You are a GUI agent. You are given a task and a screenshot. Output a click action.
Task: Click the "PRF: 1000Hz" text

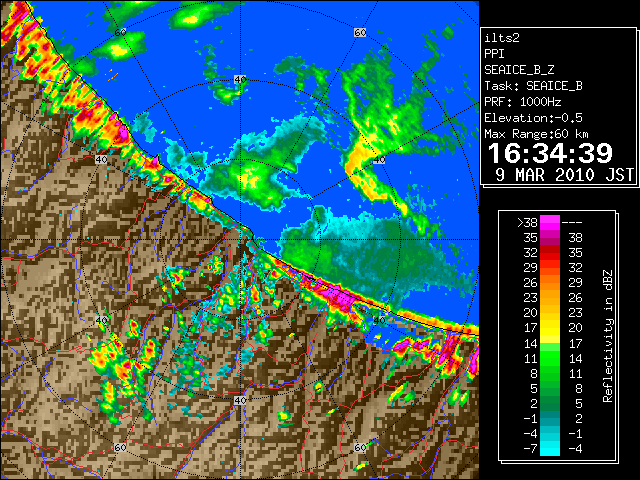[523, 102]
